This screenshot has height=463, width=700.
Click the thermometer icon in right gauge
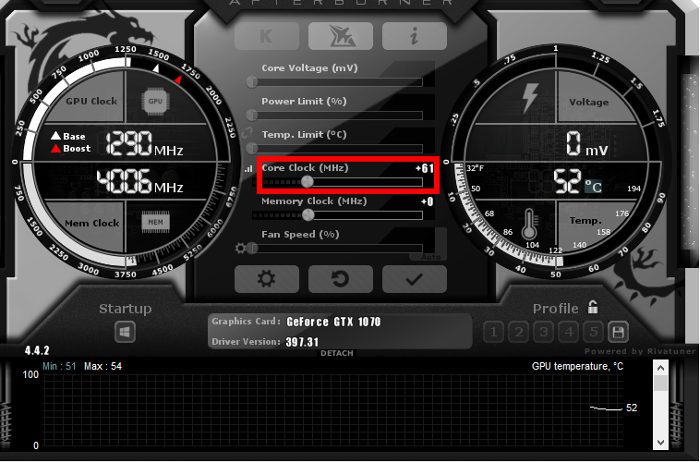530,224
